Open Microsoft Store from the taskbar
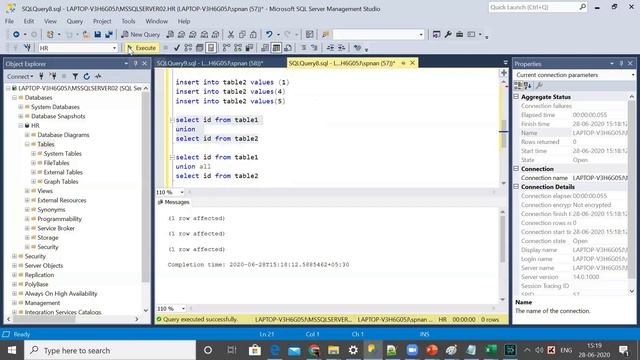The width and height of the screenshot is (640, 360). [255, 350]
